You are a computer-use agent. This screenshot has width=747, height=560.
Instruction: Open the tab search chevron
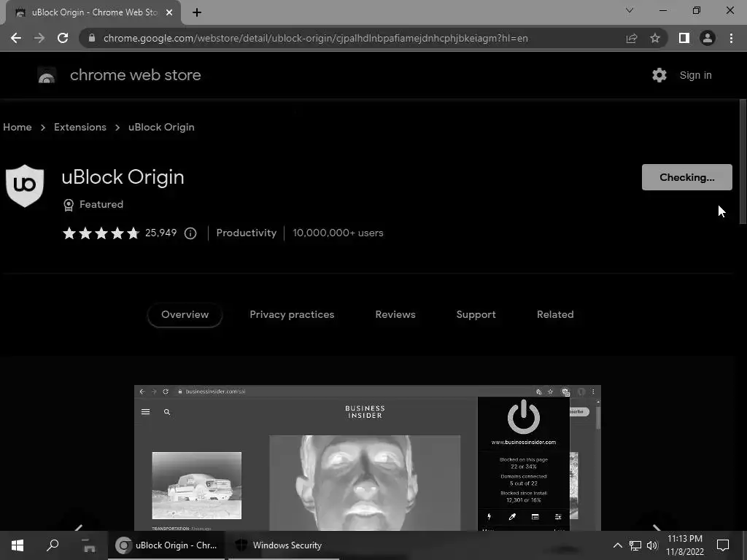tap(630, 10)
